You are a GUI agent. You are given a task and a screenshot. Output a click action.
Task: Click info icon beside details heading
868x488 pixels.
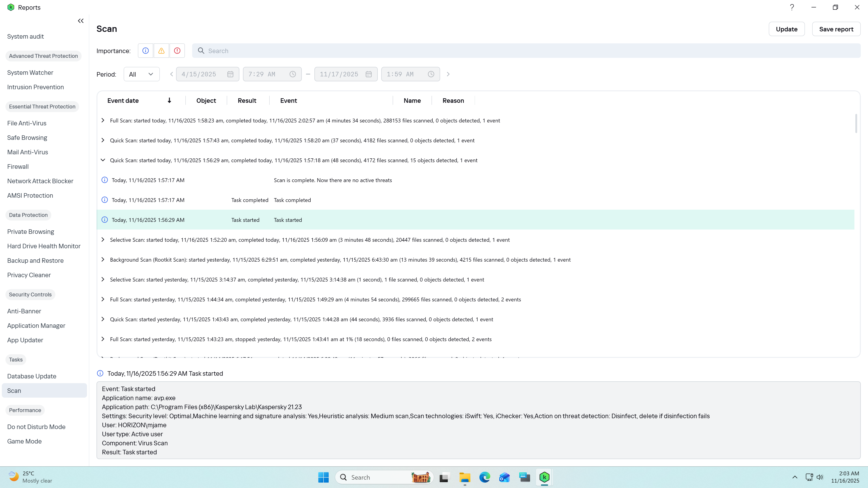point(100,373)
